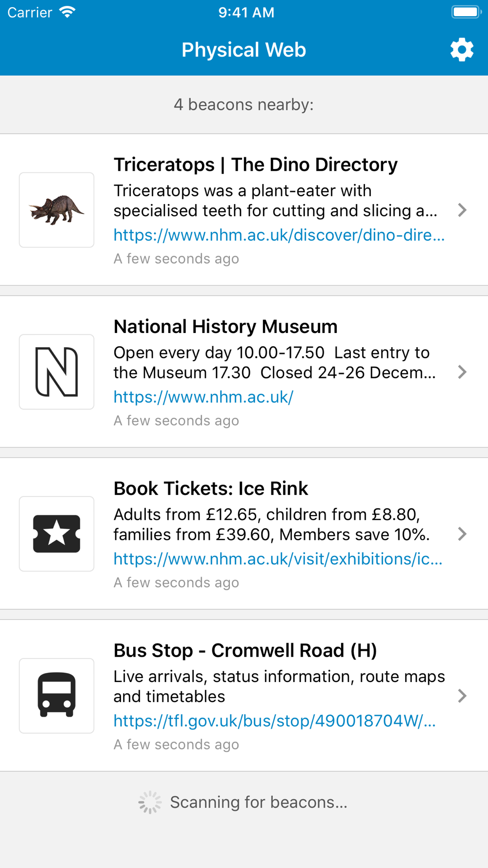Open the https://www.nhm.ac.uk/ link

point(203,397)
